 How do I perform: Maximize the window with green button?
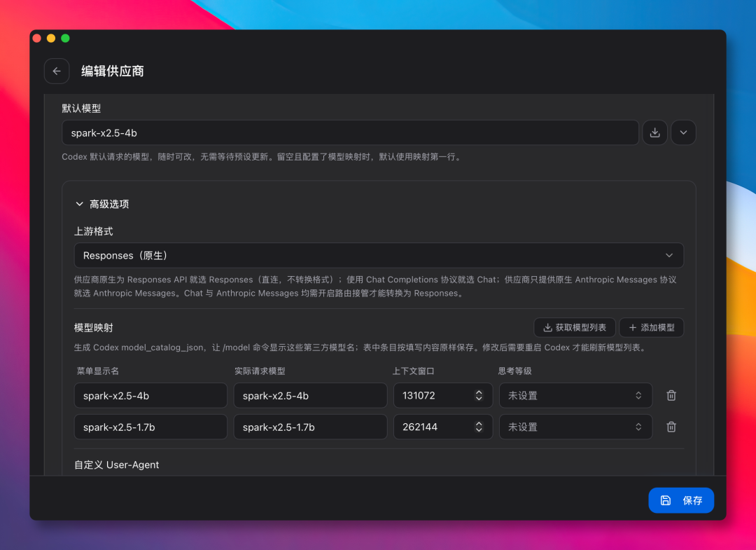[66, 38]
